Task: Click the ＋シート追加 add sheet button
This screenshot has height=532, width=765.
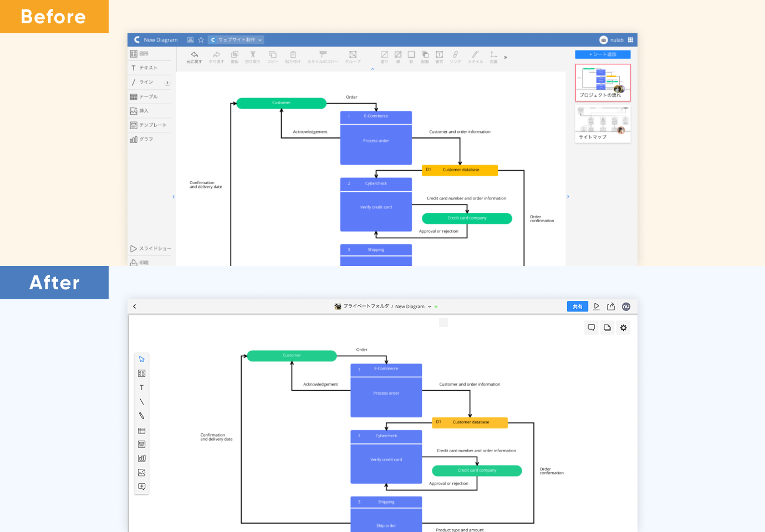Action: point(603,54)
